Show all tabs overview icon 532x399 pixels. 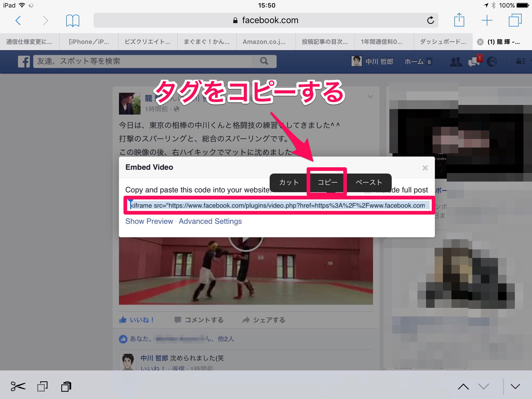pyautogui.click(x=515, y=20)
